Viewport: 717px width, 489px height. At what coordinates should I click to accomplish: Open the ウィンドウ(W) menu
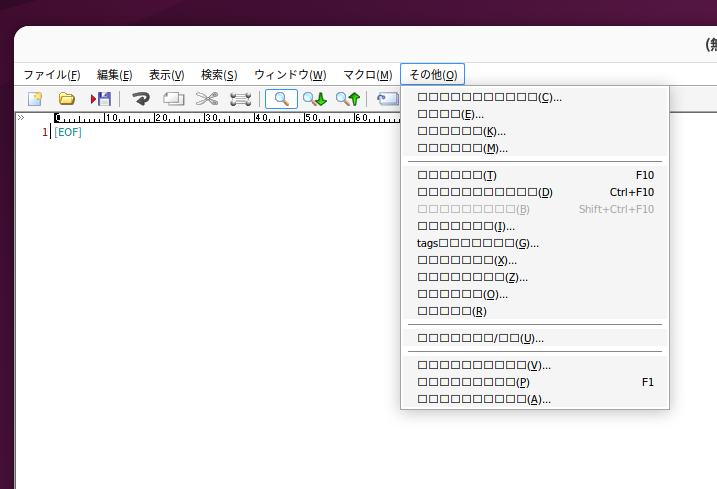point(290,75)
